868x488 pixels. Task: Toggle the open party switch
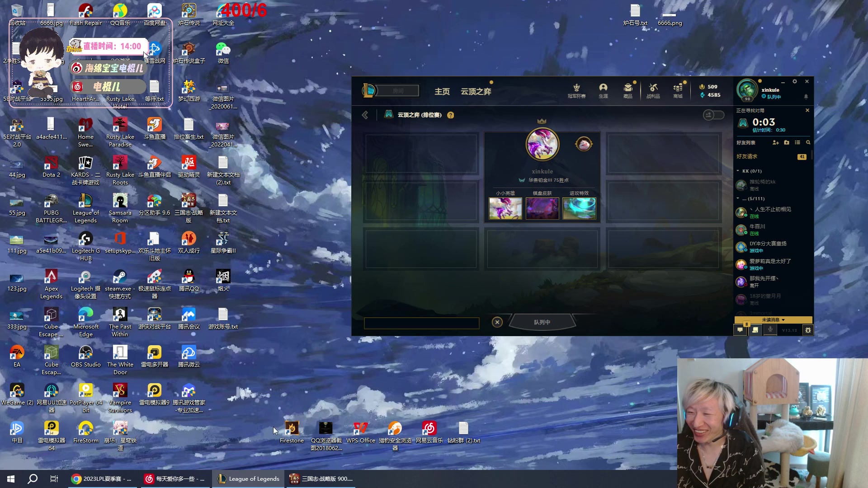pos(713,115)
